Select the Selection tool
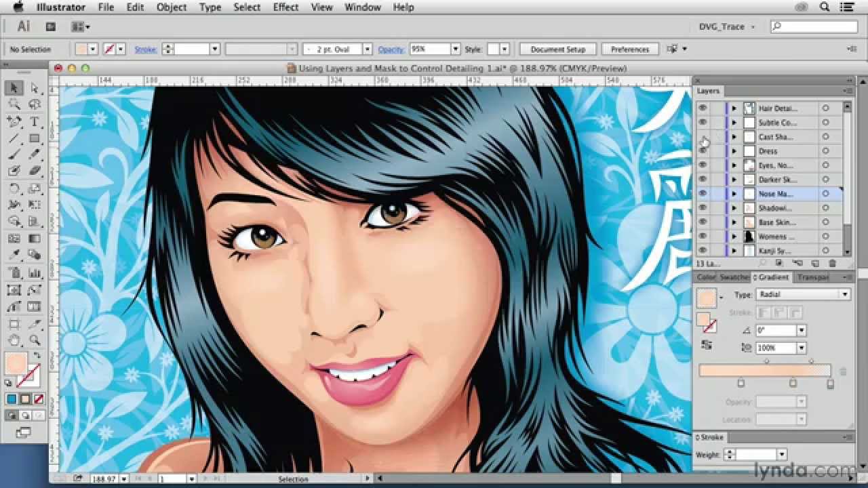 coord(14,89)
